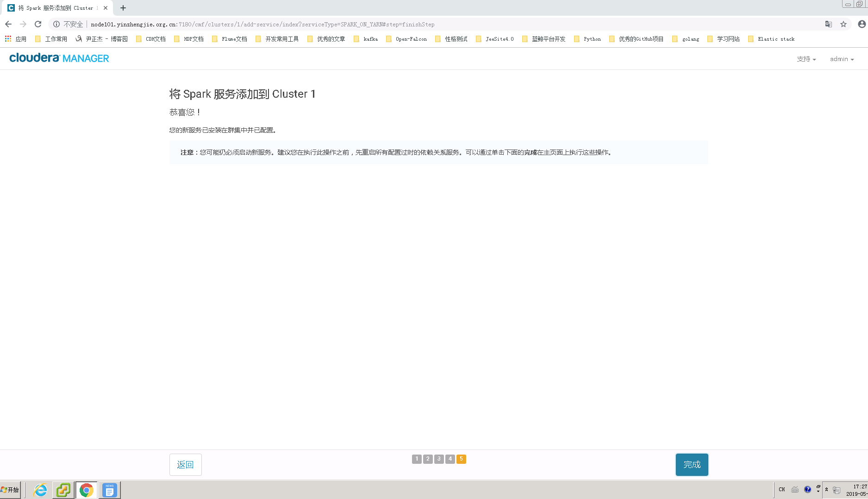868x499 pixels.
Task: Open Chrome from the taskbar
Action: click(86, 489)
